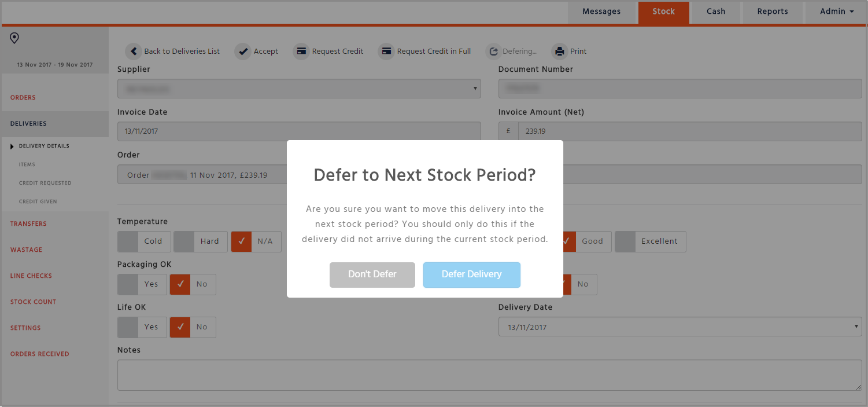Open Stock Count in sidebar
The height and width of the screenshot is (407, 868).
(33, 302)
